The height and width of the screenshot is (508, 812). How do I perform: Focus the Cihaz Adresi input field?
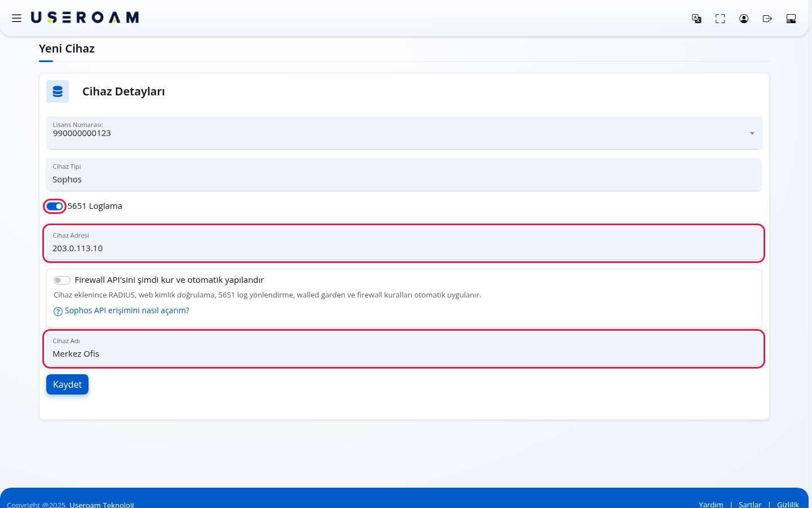[x=404, y=243]
